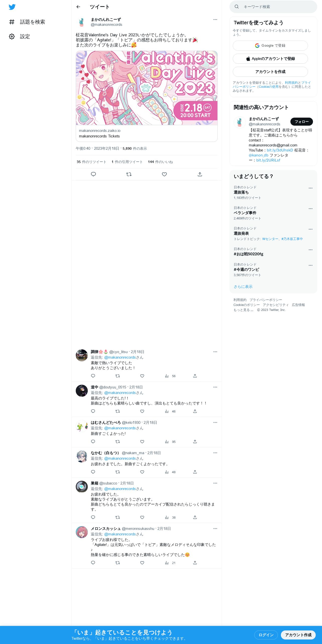
Task: Retweet the reply from @kelo1930
Action: (117, 442)
